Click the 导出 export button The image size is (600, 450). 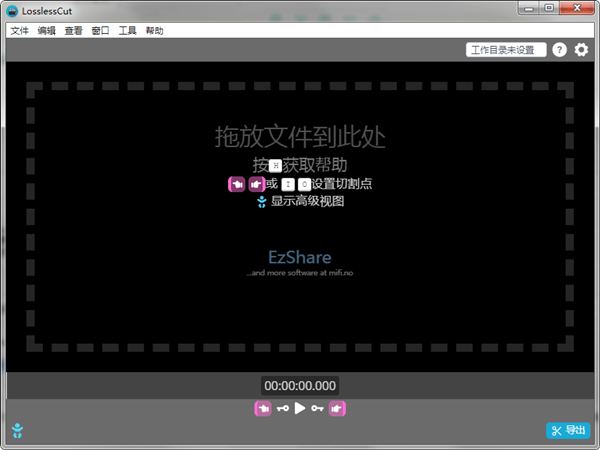568,431
